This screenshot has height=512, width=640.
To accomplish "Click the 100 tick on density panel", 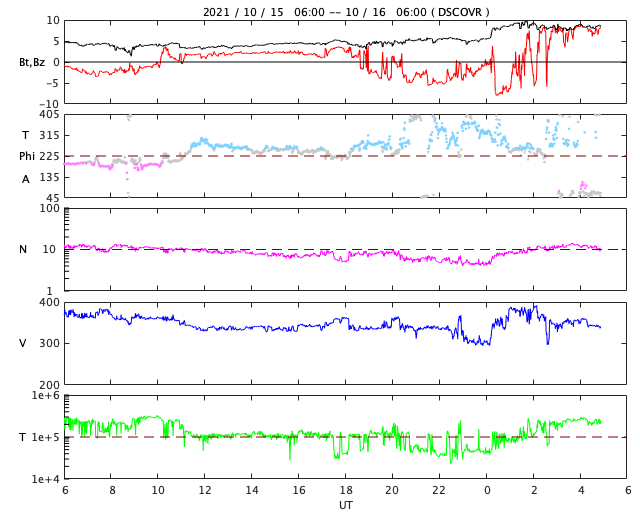I will point(49,208).
